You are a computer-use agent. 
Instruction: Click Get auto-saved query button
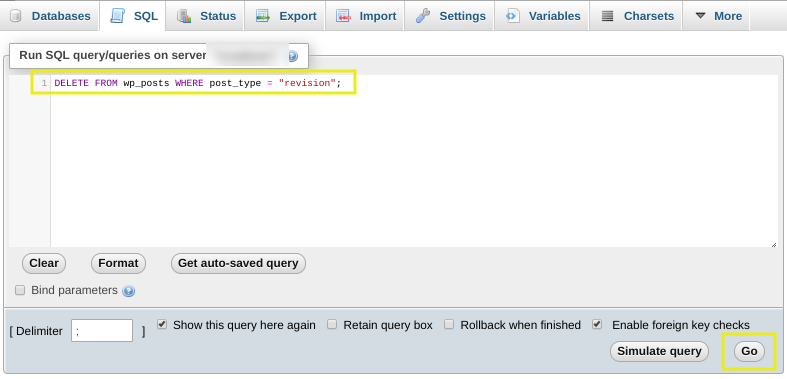tap(238, 264)
